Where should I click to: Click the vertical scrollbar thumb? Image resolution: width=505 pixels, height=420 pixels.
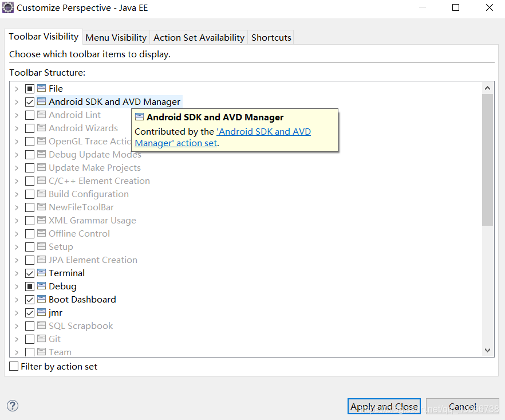click(487, 160)
